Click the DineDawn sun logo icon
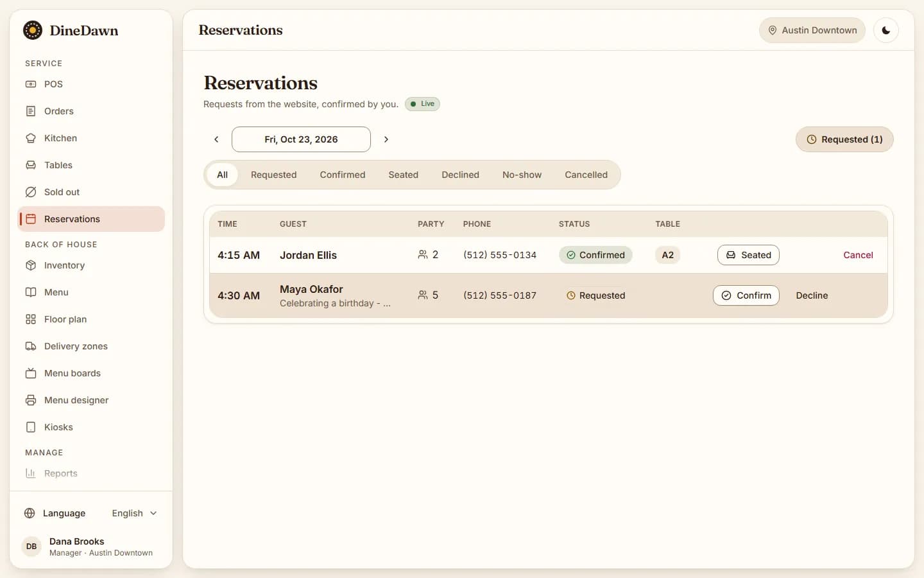This screenshot has height=578, width=924. [x=33, y=30]
